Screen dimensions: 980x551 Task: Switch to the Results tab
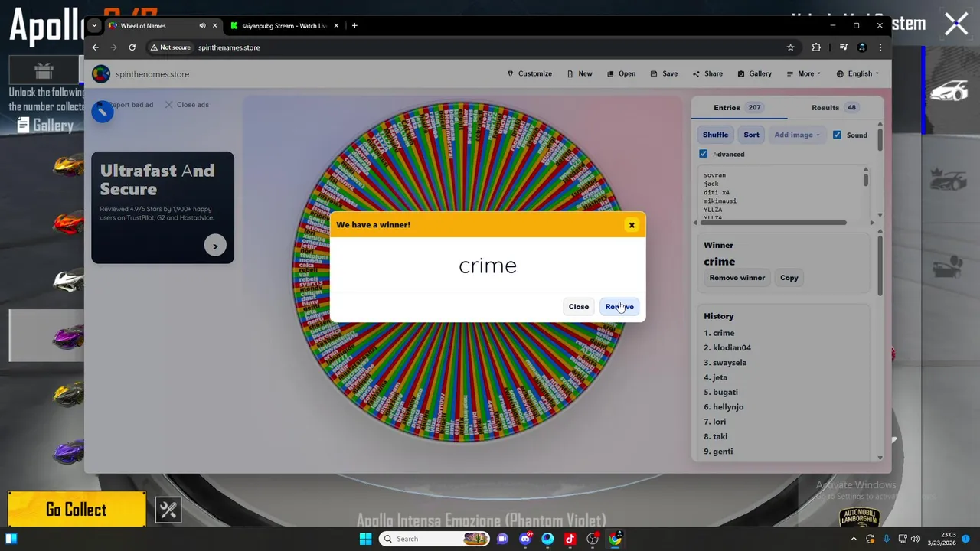(x=835, y=108)
